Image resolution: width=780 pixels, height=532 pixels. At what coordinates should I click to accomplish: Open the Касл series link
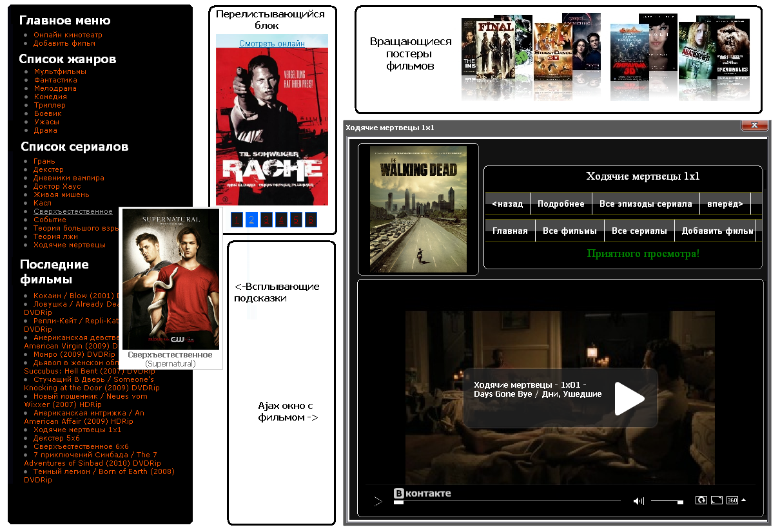coord(43,203)
